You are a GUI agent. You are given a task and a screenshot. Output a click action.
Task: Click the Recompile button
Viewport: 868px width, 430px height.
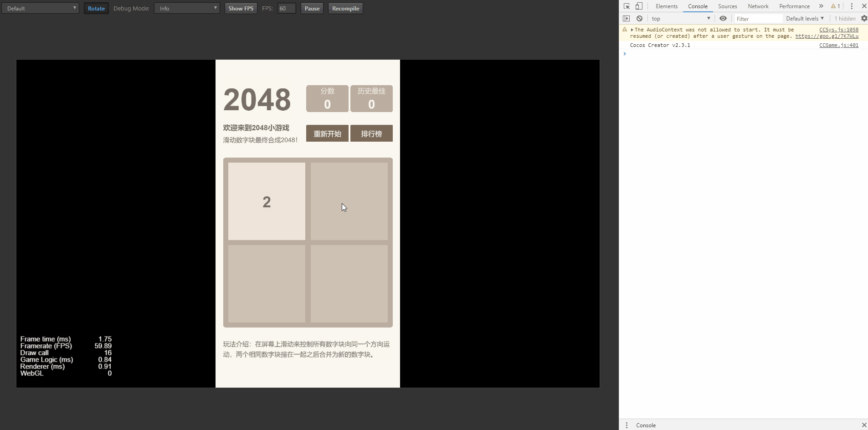point(345,8)
